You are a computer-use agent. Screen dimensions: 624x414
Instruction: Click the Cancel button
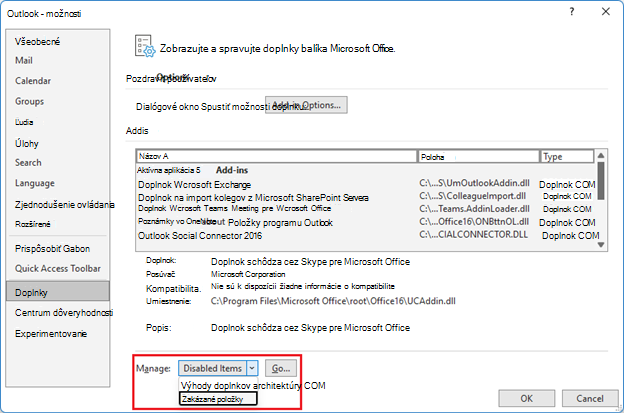click(590, 398)
